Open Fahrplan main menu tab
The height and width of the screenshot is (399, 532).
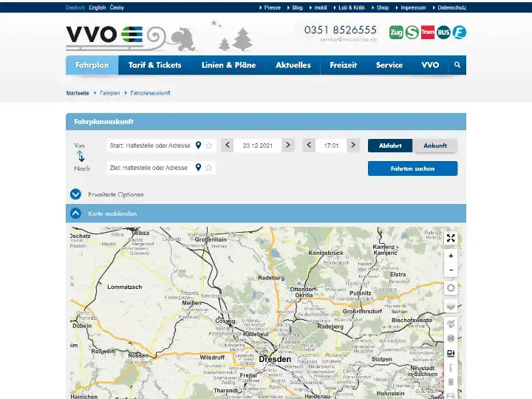click(92, 65)
